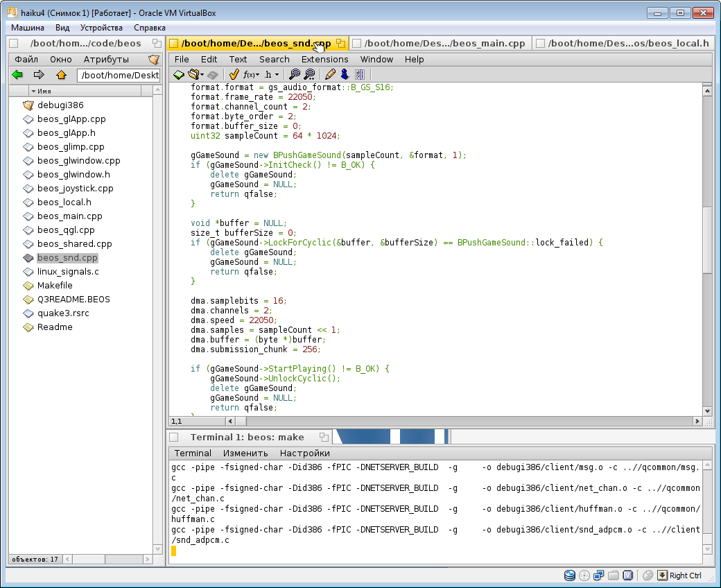Viewport: 721px width, 588px height.
Task: Click the checkmark toolbar icon in editor
Action: click(x=234, y=75)
